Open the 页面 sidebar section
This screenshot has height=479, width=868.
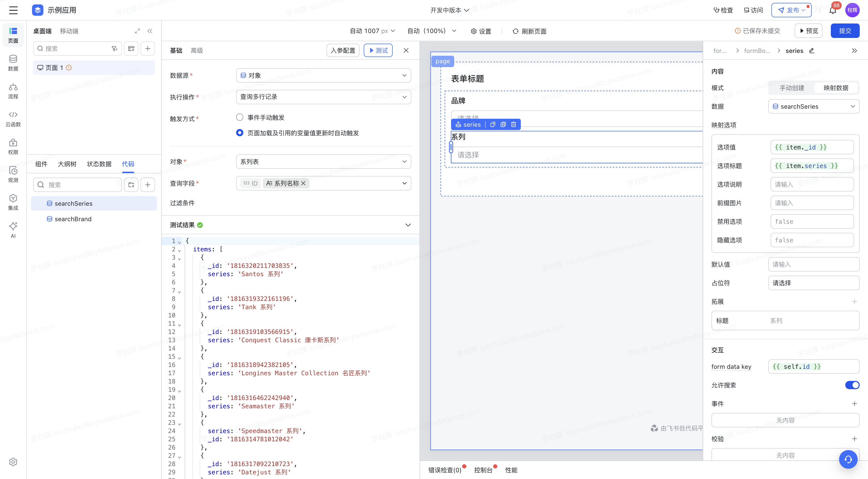[13, 35]
